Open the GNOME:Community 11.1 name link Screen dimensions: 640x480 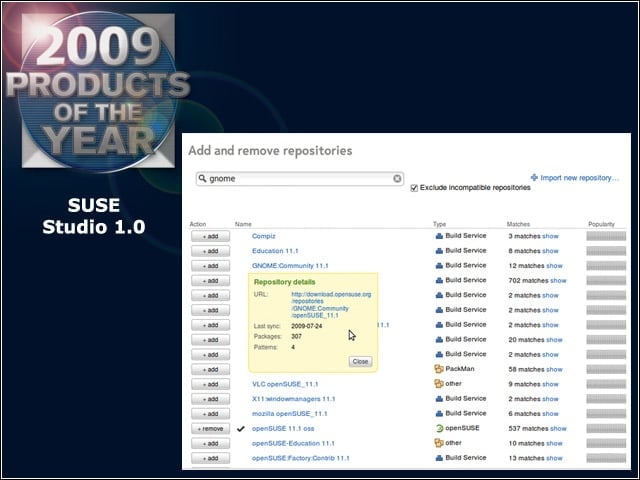[290, 266]
